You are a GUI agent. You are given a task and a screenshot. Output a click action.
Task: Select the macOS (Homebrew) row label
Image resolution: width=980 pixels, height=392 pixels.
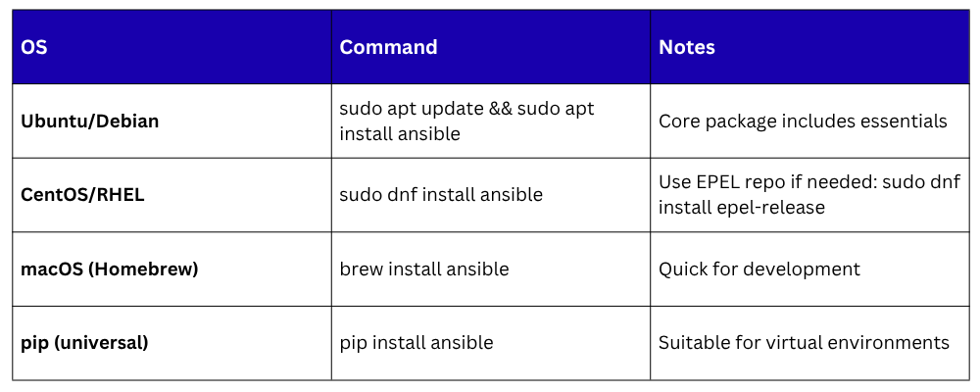click(x=109, y=269)
